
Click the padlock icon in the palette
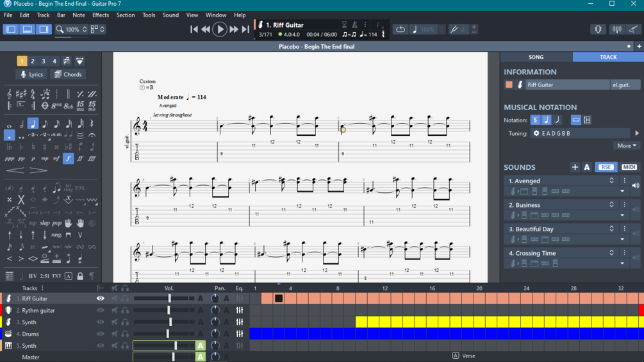(80, 276)
